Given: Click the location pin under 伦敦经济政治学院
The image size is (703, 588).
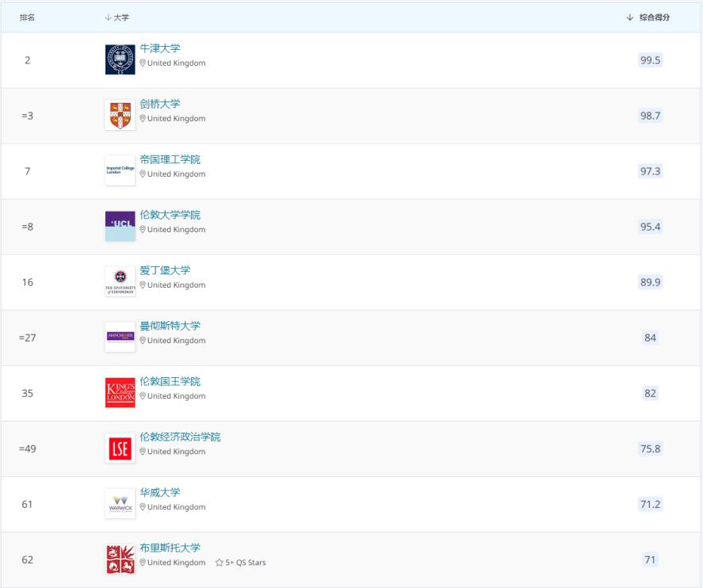Looking at the screenshot, I should [143, 452].
